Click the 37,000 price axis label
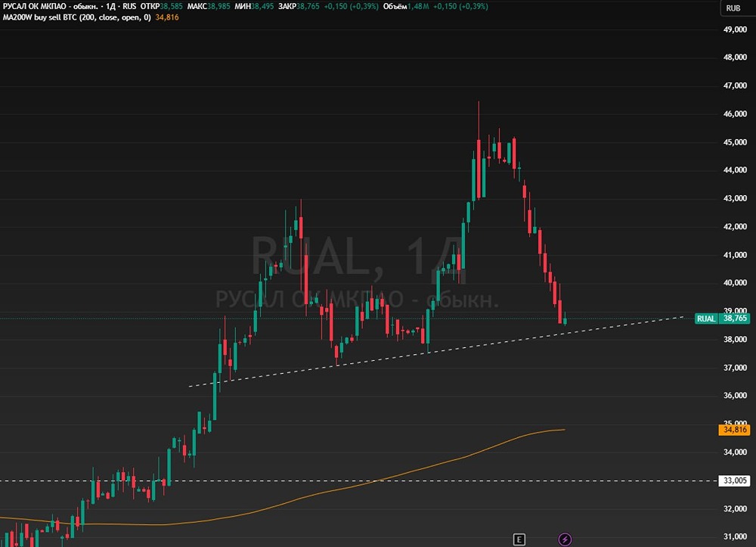 coord(735,368)
